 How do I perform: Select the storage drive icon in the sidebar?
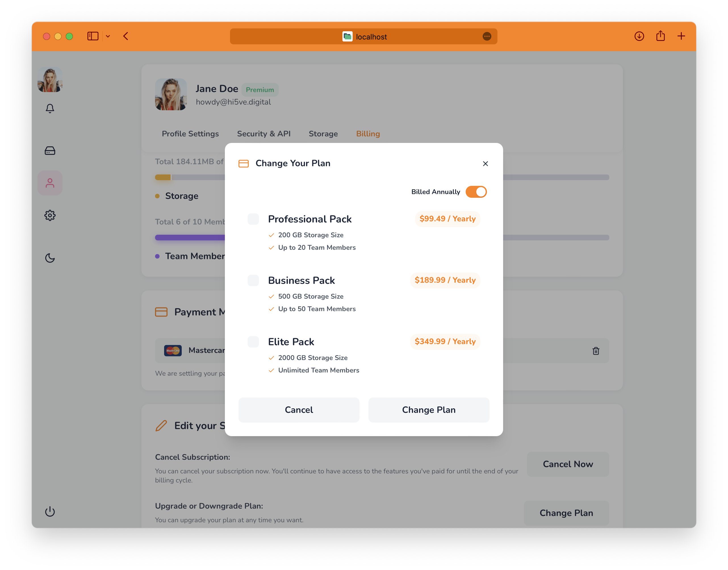(50, 151)
